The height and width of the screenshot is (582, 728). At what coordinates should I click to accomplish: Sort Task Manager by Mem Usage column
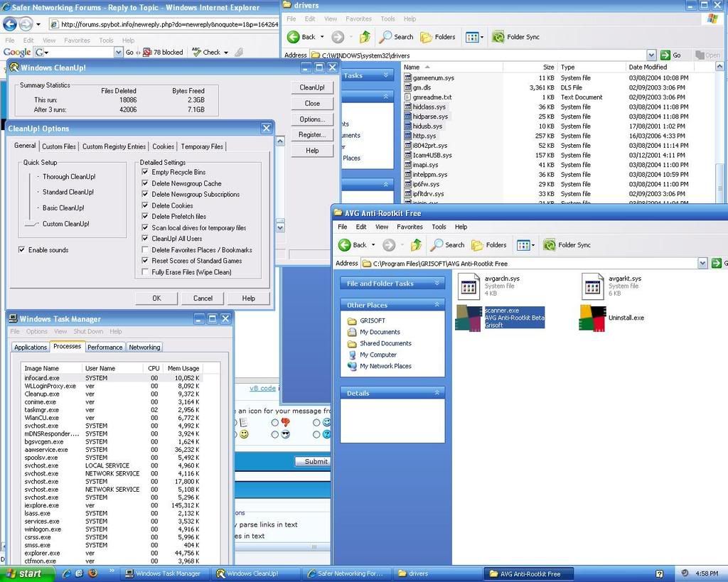183,369
